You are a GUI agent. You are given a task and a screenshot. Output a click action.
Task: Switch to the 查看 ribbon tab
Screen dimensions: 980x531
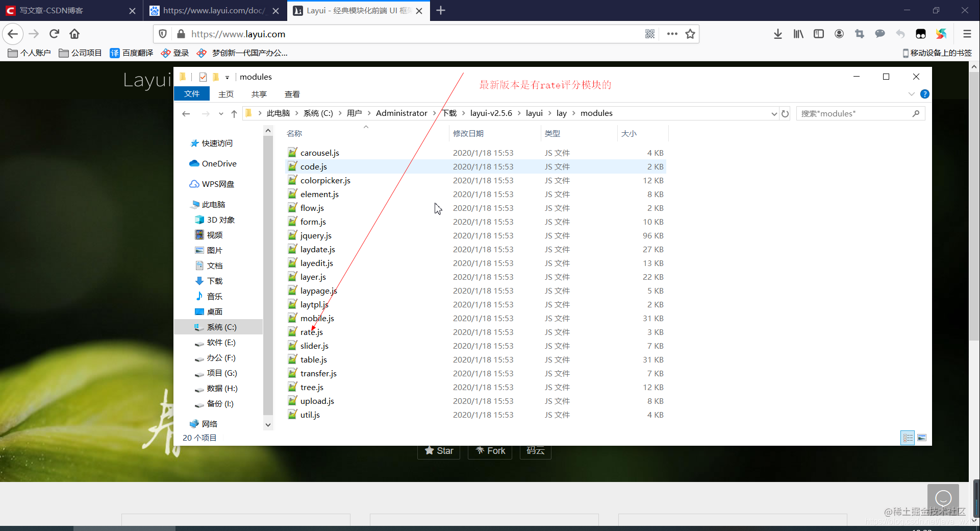click(291, 93)
